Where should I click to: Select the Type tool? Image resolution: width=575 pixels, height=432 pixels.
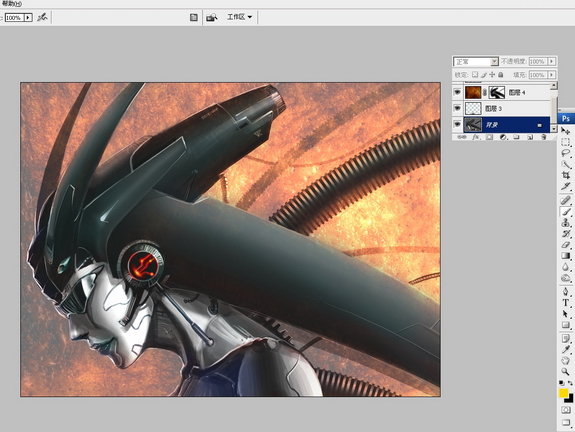[565, 303]
